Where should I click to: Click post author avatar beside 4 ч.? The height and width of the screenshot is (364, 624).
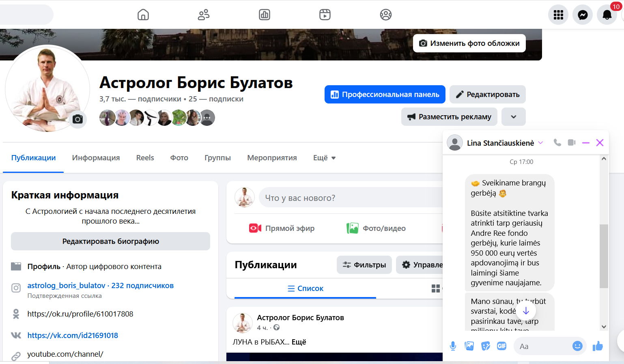(243, 323)
